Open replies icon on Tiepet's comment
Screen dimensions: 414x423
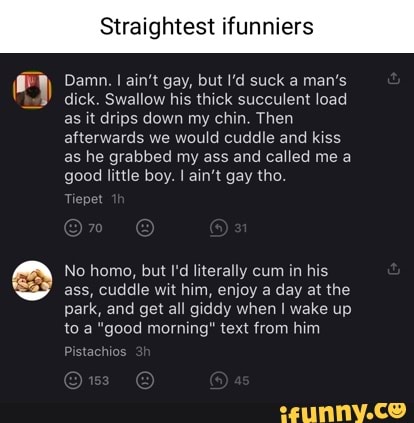coord(219,228)
